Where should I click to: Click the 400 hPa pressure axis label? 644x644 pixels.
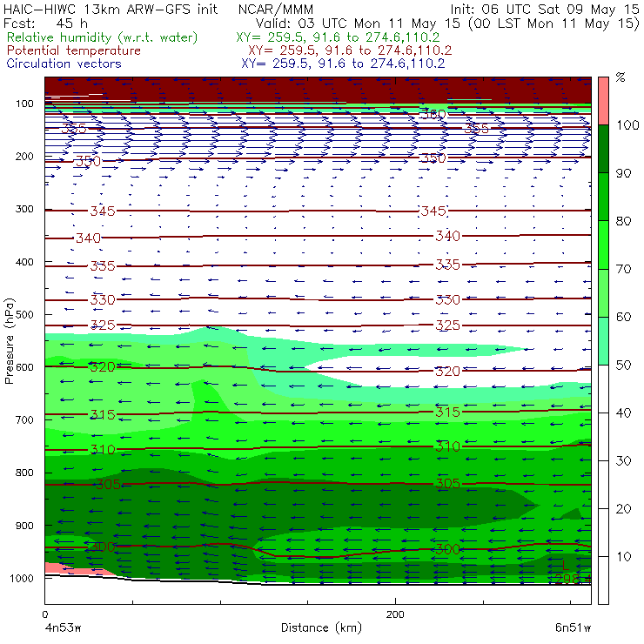pyautogui.click(x=24, y=262)
